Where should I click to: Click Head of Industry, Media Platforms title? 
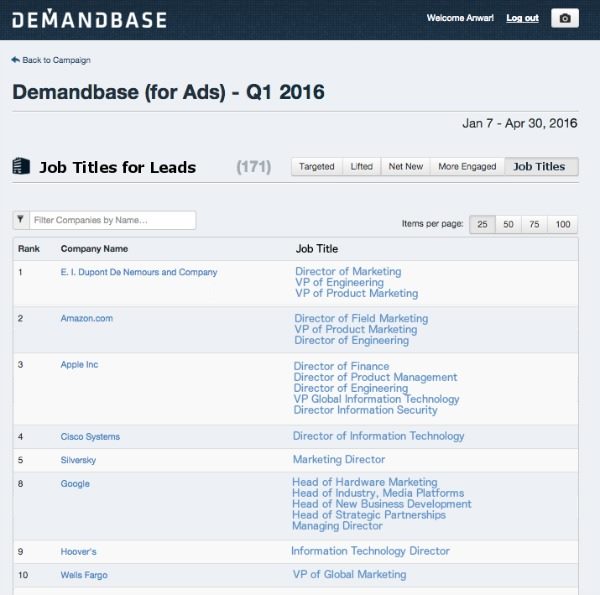tap(378, 493)
